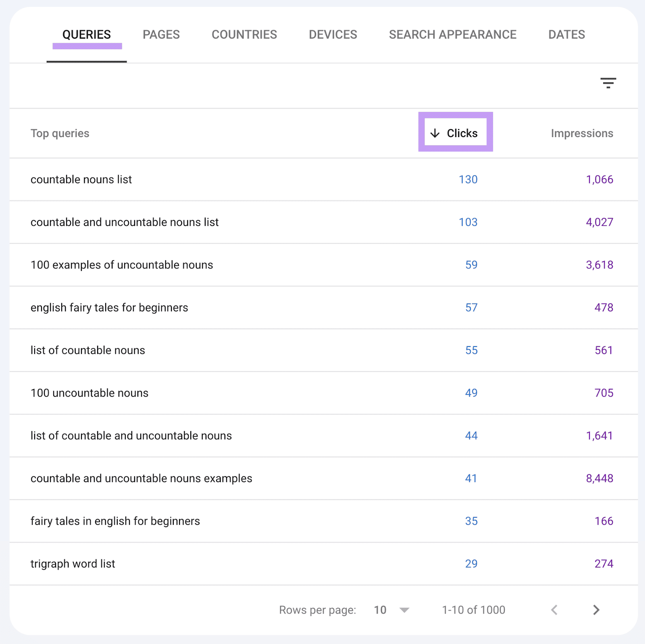
Task: Switch to the Pages tab
Action: pyautogui.click(x=161, y=35)
